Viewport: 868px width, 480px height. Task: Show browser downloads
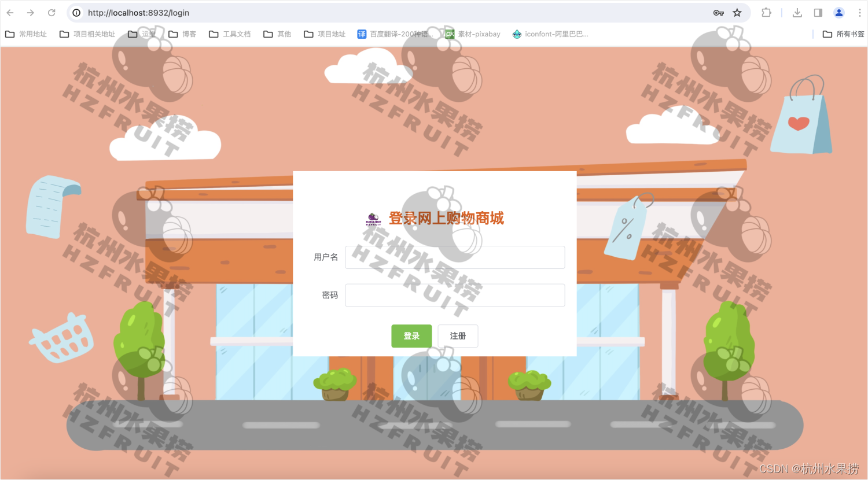(797, 13)
